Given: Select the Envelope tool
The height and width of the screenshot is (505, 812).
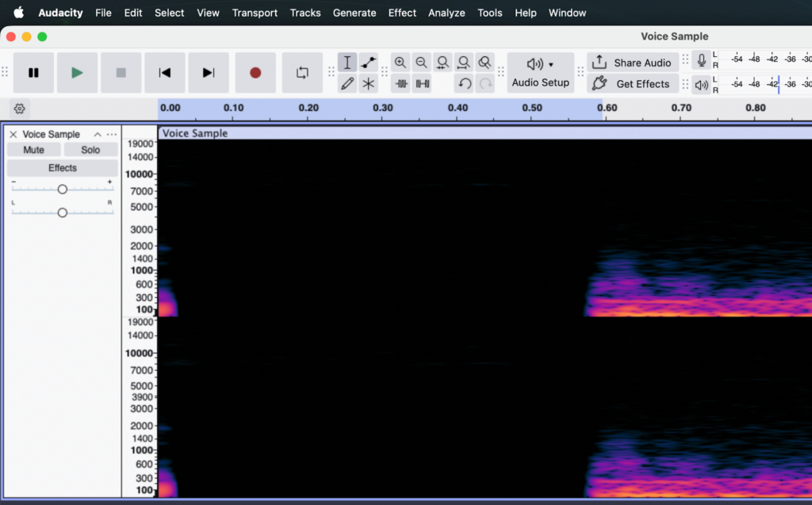Looking at the screenshot, I should pyautogui.click(x=368, y=63).
